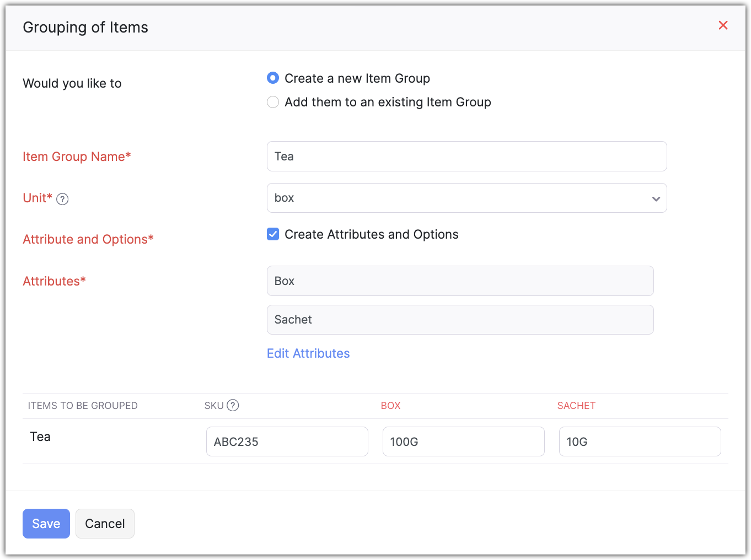
Task: Close the Grouping of Items dialog
Action: click(x=723, y=25)
